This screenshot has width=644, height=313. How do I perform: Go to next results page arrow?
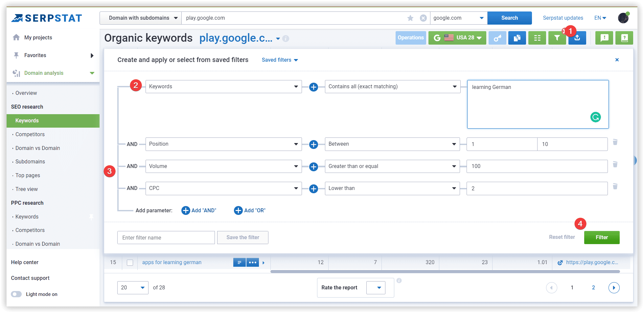pos(614,288)
